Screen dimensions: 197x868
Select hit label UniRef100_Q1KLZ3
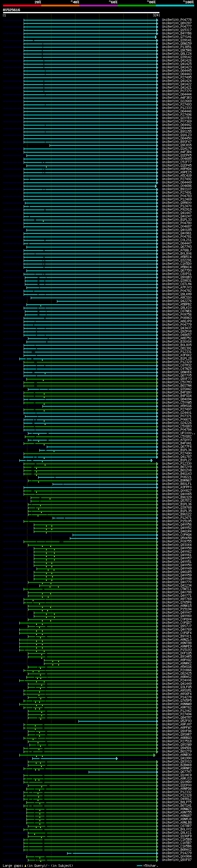[x=177, y=135]
